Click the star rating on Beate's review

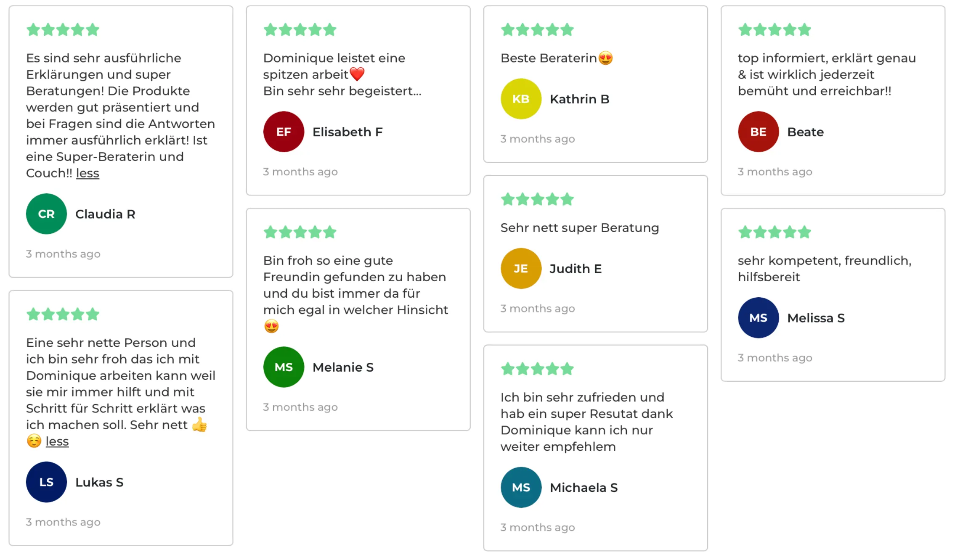click(775, 30)
